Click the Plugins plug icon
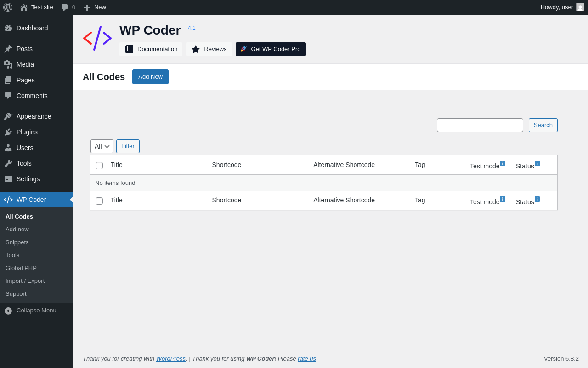 8,132
